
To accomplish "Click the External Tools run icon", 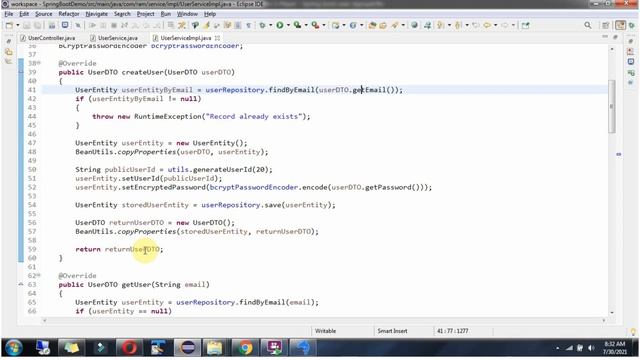I will click(316, 25).
